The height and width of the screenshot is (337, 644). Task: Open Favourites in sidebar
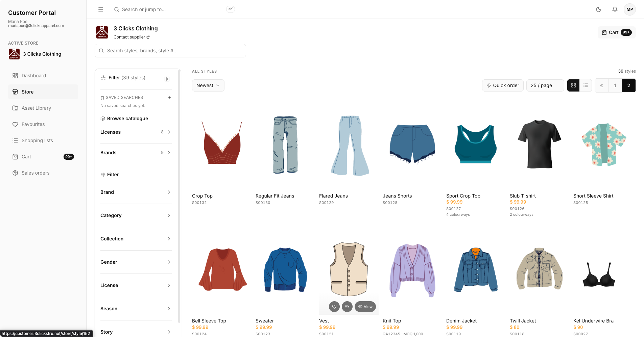43,124
